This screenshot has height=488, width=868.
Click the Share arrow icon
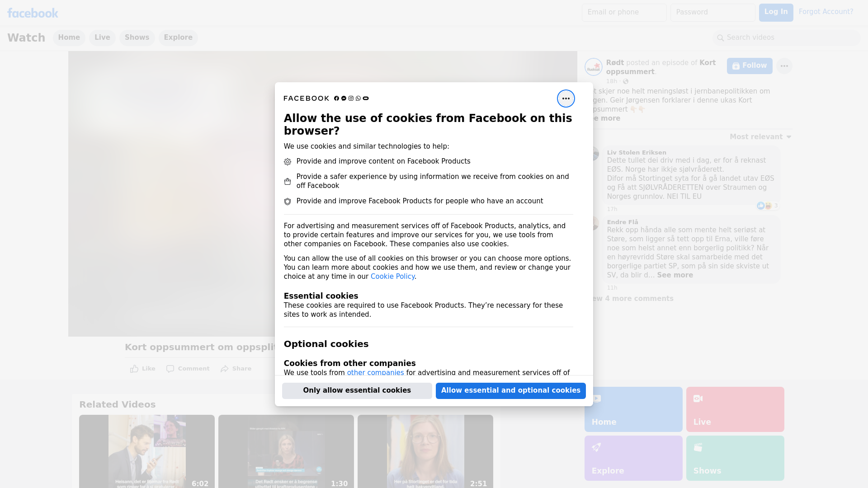(225, 369)
